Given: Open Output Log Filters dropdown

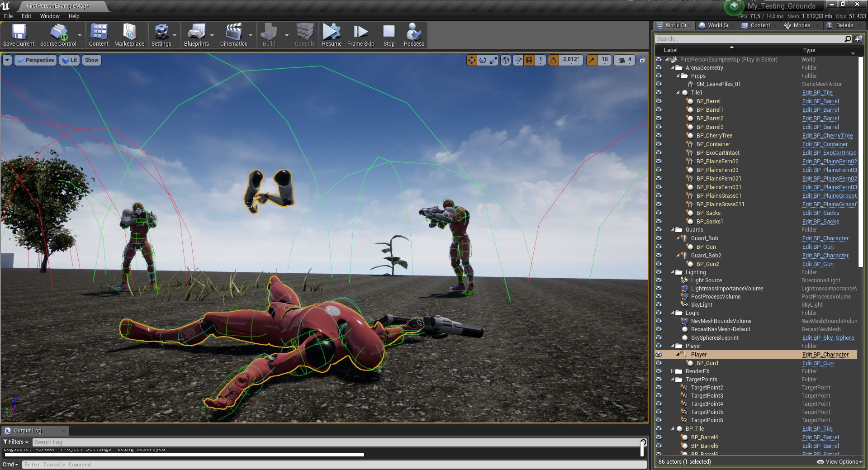Looking at the screenshot, I should (x=16, y=442).
